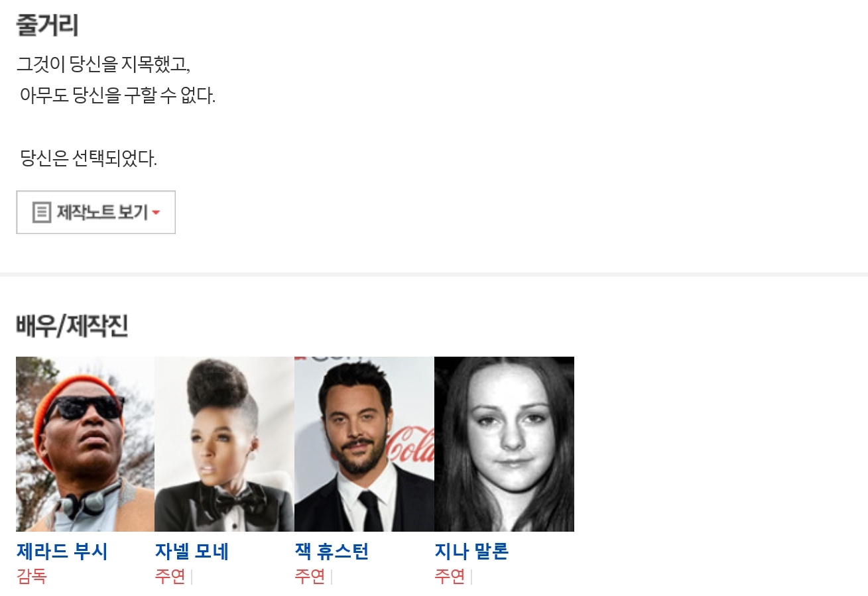The width and height of the screenshot is (868, 596).
Task: Click 주연 label under 지나 말론
Action: pos(450,577)
